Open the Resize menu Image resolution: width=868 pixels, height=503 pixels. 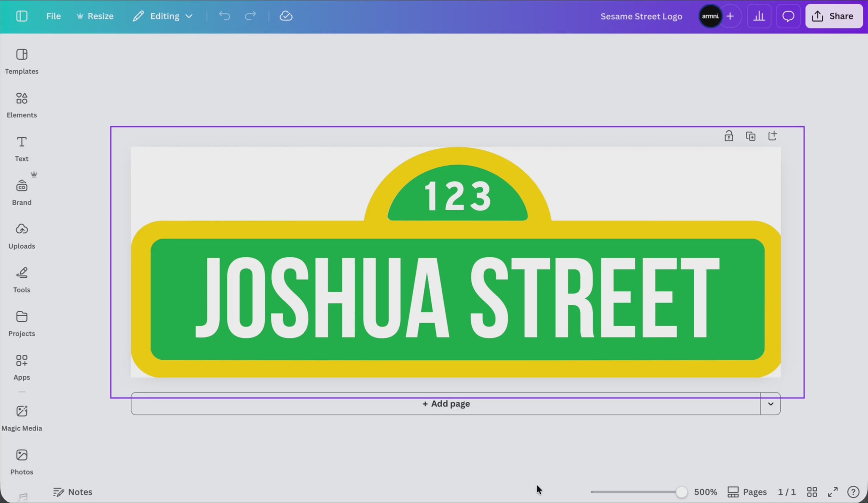coord(95,16)
